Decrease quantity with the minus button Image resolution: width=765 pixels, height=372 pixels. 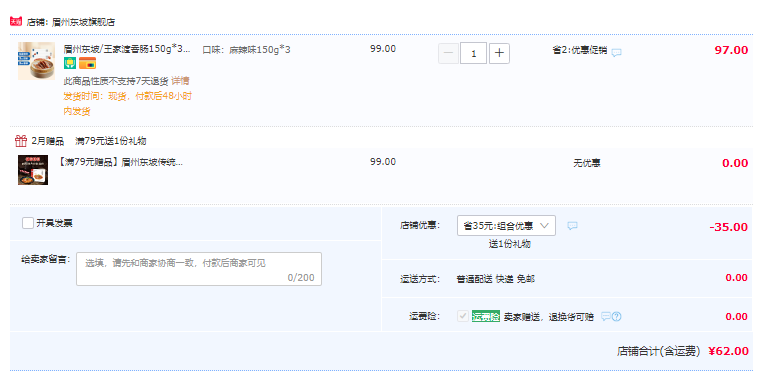point(448,54)
